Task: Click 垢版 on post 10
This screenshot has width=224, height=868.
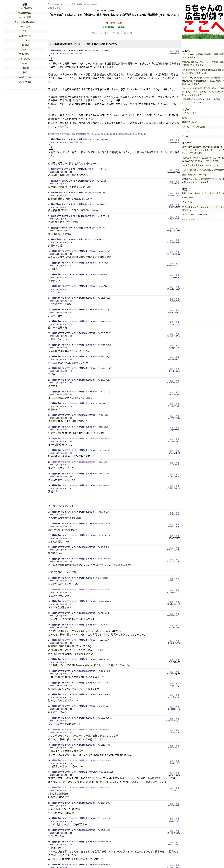Action: 172,252
